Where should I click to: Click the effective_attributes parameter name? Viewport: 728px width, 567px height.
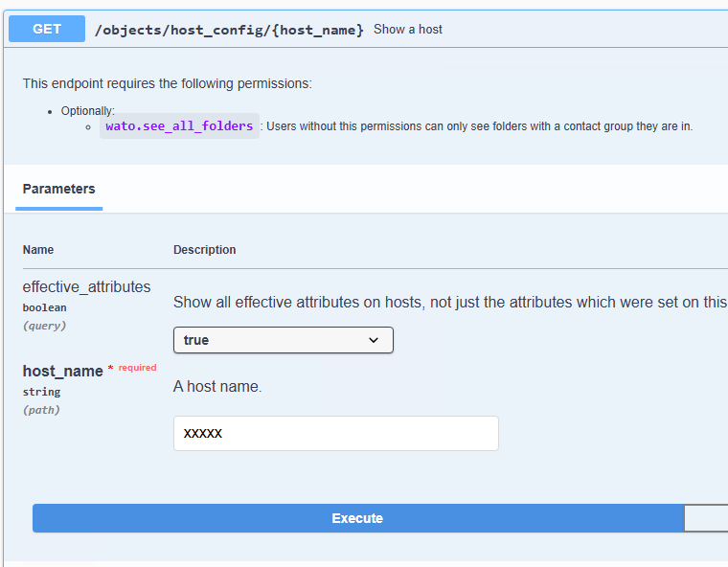coord(86,286)
